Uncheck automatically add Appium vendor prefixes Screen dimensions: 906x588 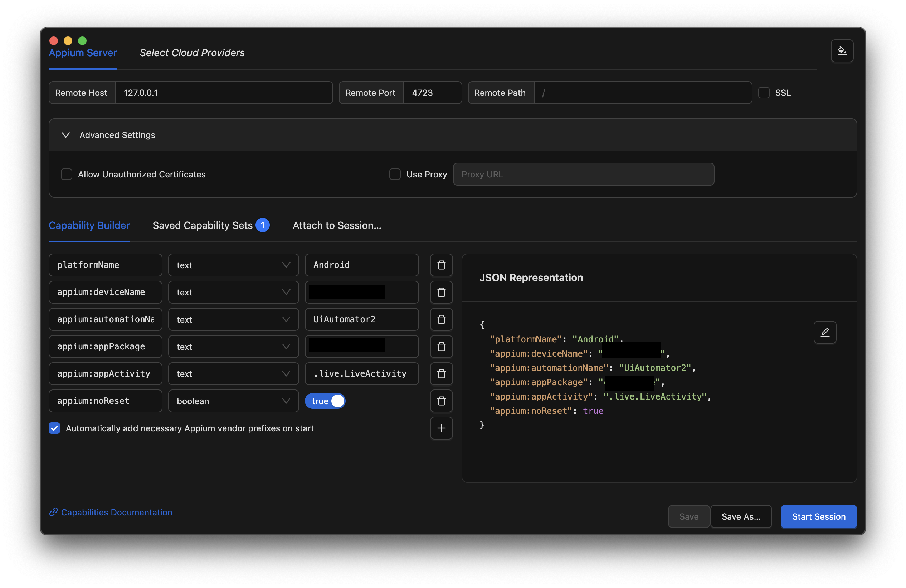click(54, 428)
